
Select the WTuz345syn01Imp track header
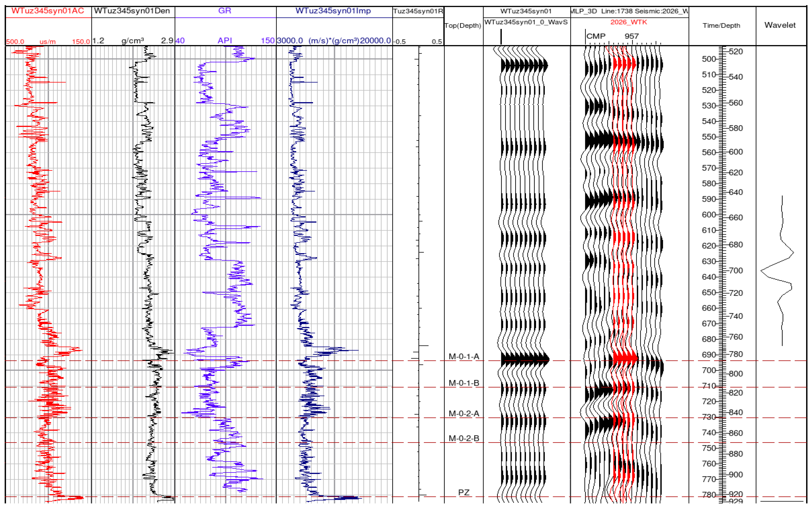333,11
